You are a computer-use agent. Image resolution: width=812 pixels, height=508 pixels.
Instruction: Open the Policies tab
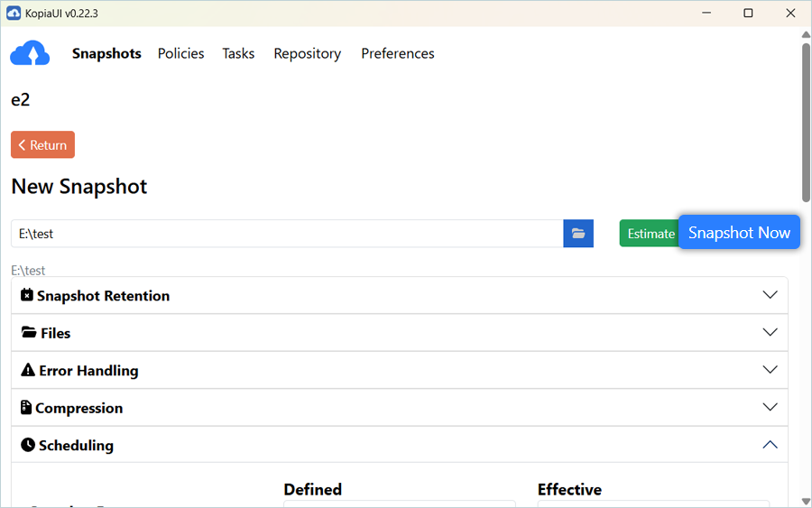180,54
